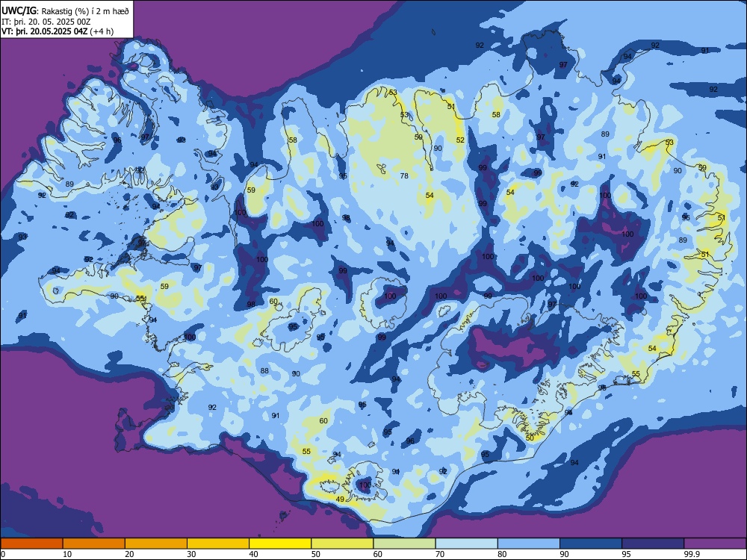Viewport: 747px width, 560px height.
Task: Click the '88' humidity value on the map
Action: click(x=264, y=371)
